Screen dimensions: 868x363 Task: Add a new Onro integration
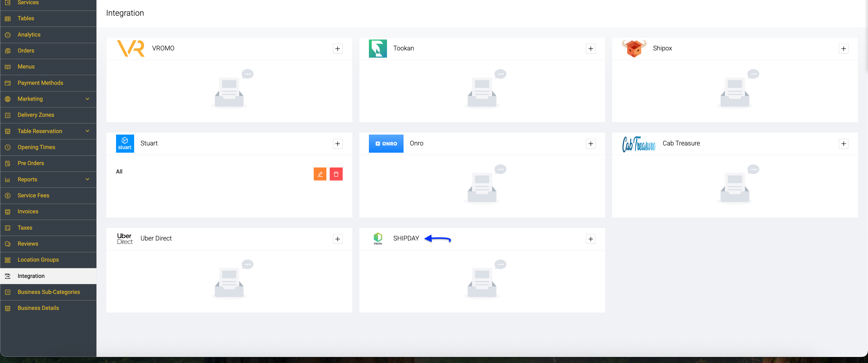coord(590,144)
